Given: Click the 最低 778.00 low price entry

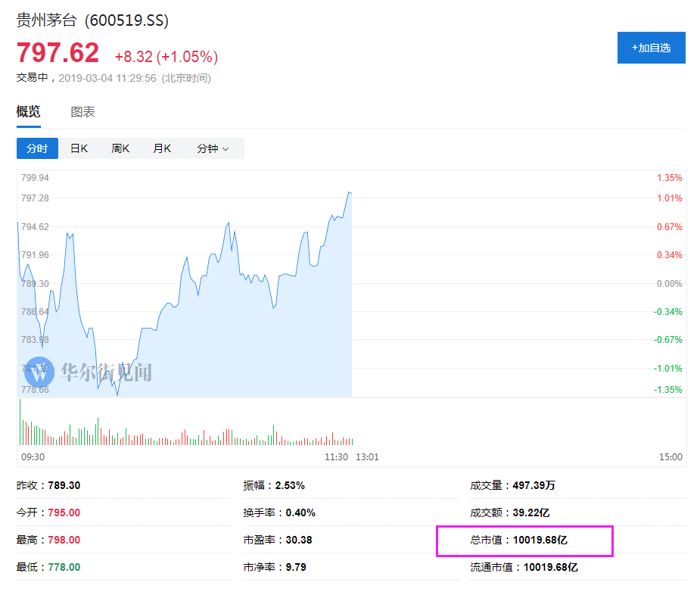Looking at the screenshot, I should [64, 567].
